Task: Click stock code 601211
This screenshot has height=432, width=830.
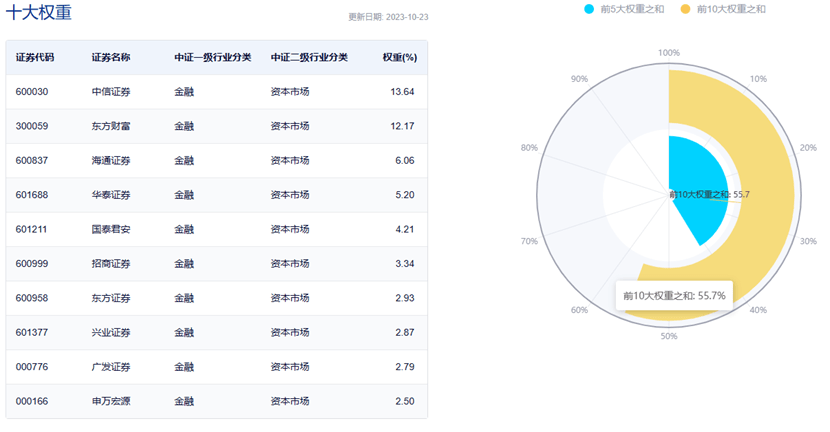Action: [32, 229]
